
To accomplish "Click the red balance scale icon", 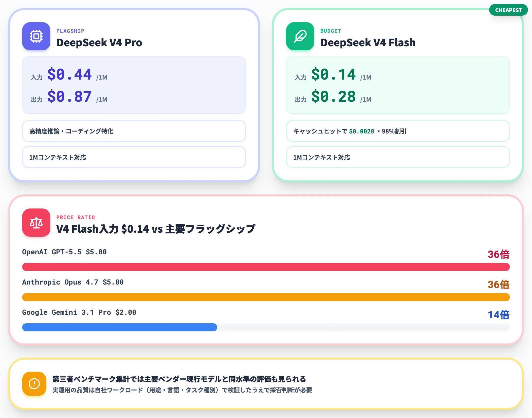I will click(x=36, y=223).
